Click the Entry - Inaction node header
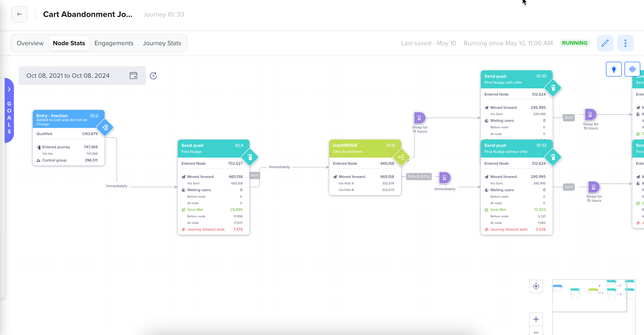The width and height of the screenshot is (644, 335). click(x=69, y=119)
